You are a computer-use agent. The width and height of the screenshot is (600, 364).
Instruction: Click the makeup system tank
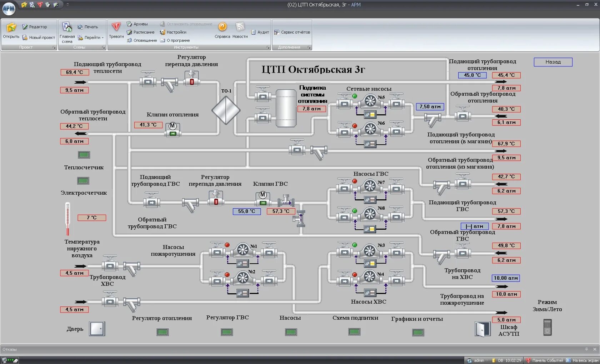click(286, 108)
